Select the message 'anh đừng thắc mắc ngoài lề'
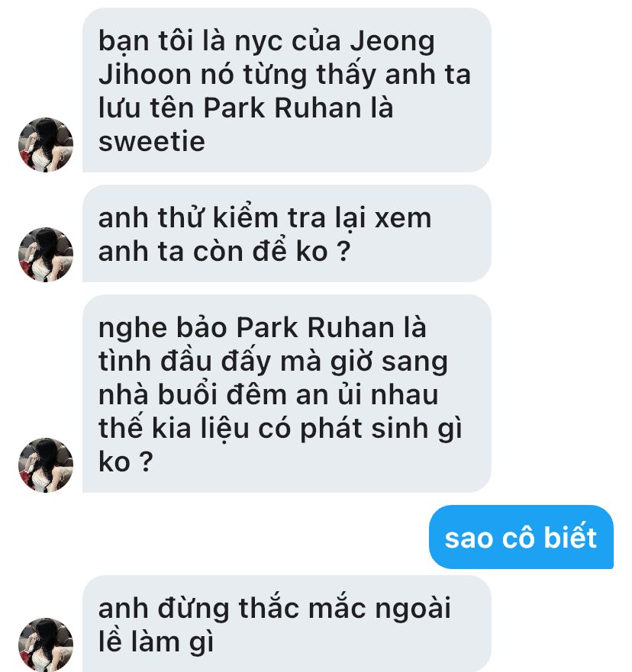Screen dimensions: 632x672 [287, 624]
